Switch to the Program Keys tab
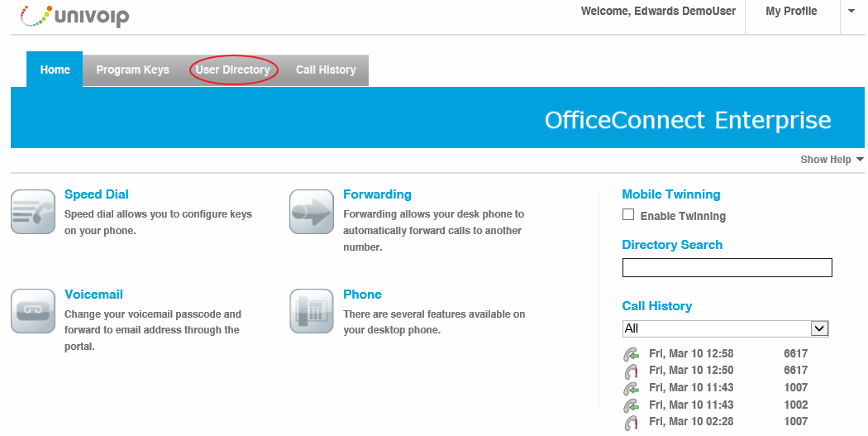This screenshot has width=868, height=436. [x=133, y=69]
